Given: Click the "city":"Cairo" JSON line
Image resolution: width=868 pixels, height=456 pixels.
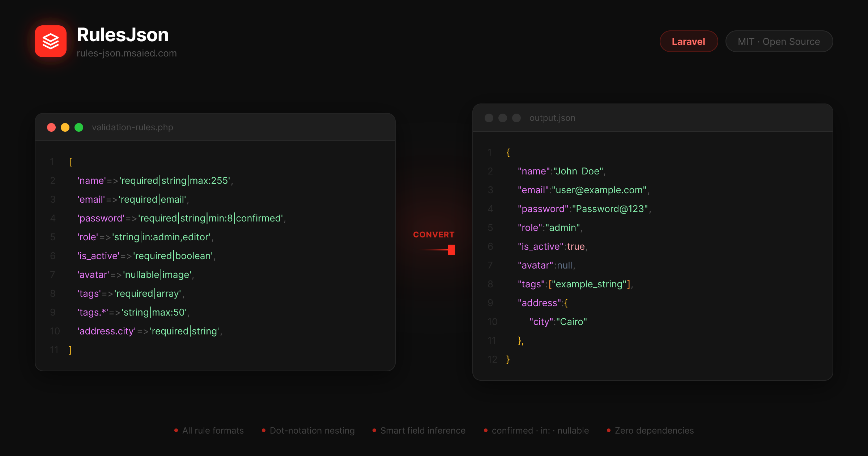Looking at the screenshot, I should (x=558, y=322).
